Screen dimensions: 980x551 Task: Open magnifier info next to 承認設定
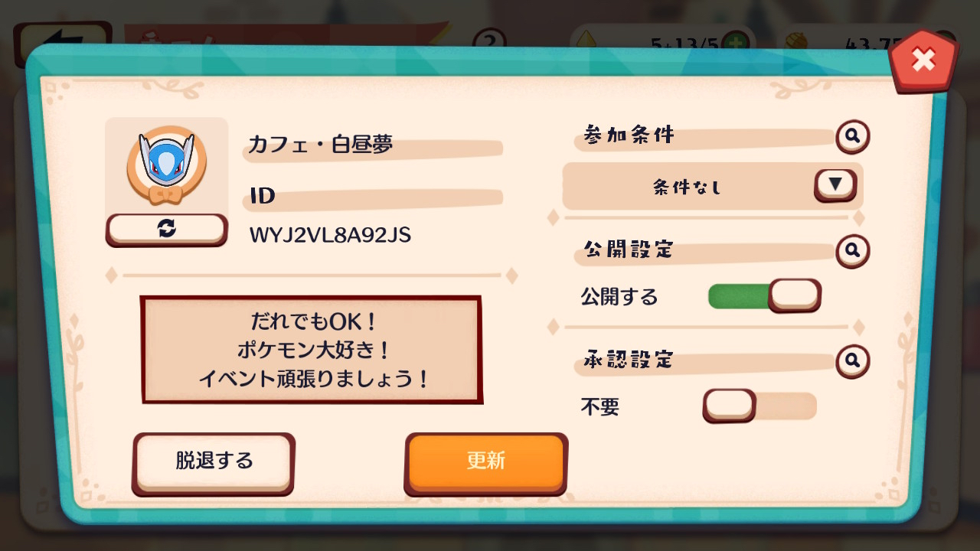[x=852, y=360]
